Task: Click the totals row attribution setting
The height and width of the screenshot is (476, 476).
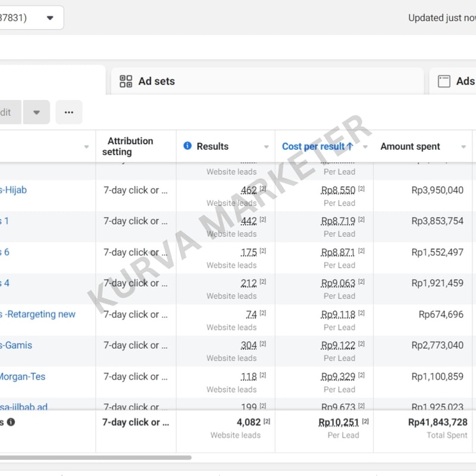Action: coord(136,422)
